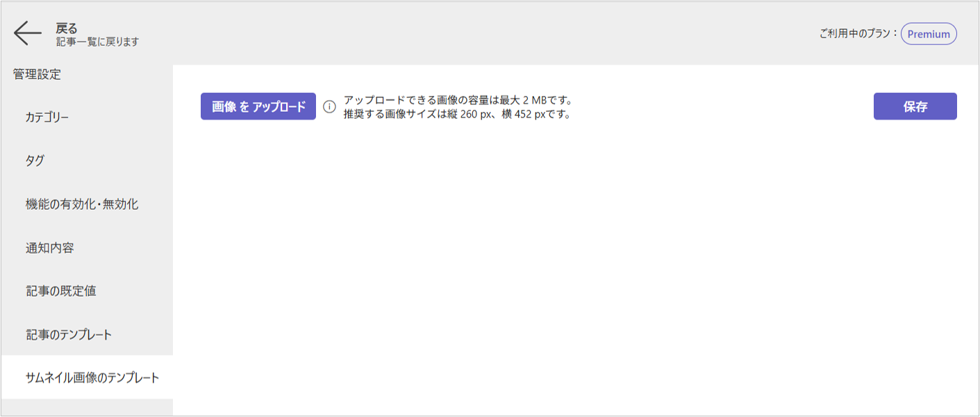Click the maximum 2 MB upload note

(x=458, y=100)
